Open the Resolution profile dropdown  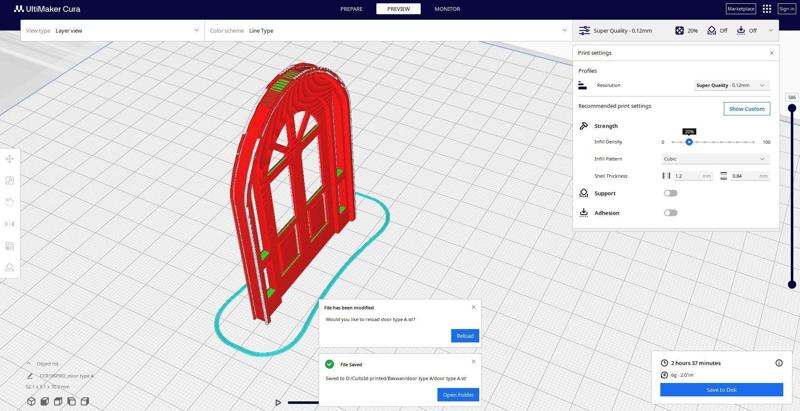[x=732, y=85]
